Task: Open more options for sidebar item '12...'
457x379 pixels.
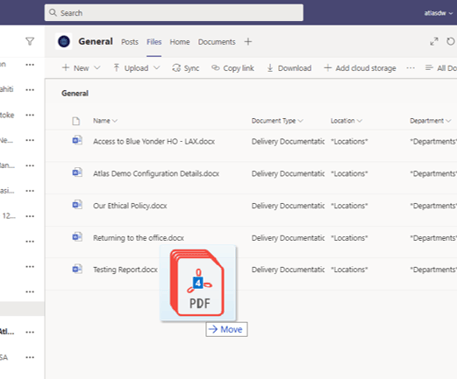Action: pyautogui.click(x=30, y=216)
